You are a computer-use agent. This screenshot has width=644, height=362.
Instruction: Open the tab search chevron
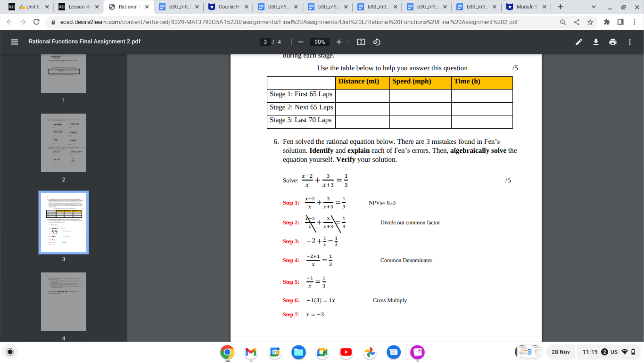click(593, 7)
